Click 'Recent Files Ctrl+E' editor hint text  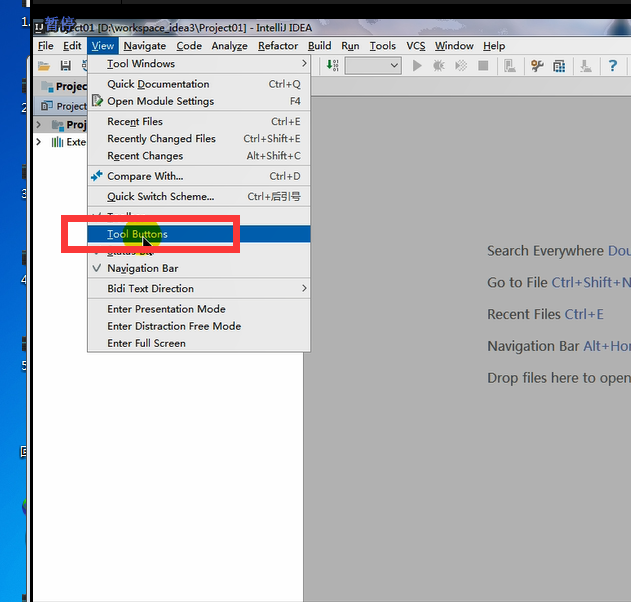click(x=545, y=314)
